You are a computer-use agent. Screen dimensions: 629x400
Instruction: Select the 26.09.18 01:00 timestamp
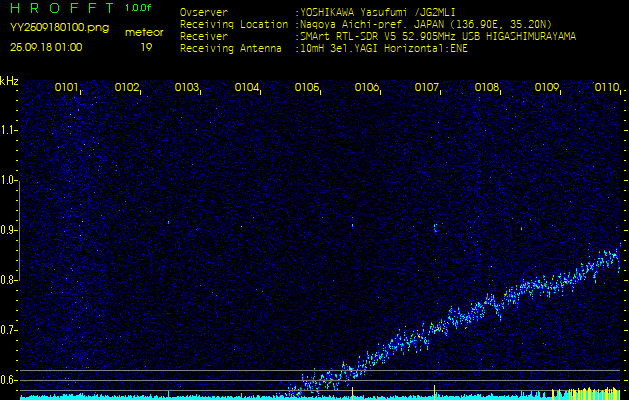(x=47, y=47)
